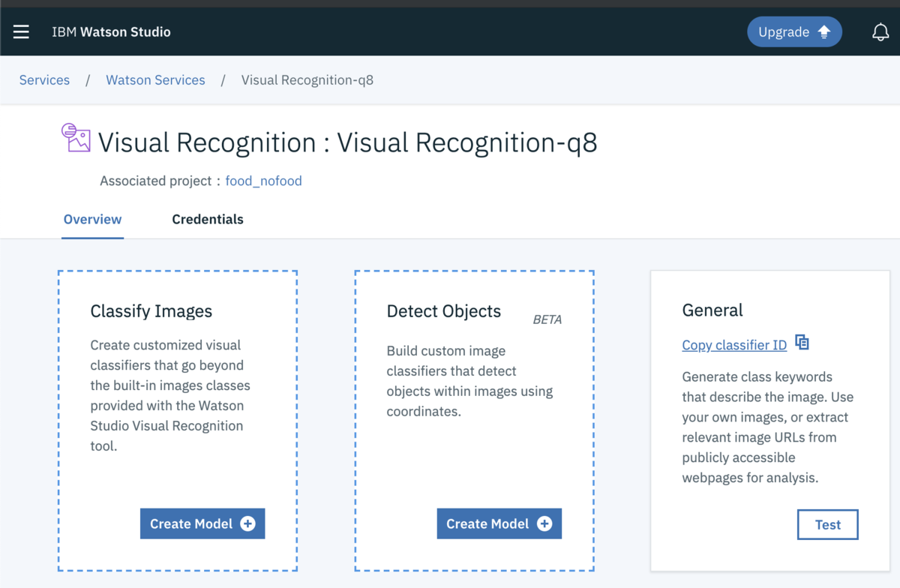The height and width of the screenshot is (588, 900).
Task: Open the food_nofood associated project
Action: [x=263, y=181]
